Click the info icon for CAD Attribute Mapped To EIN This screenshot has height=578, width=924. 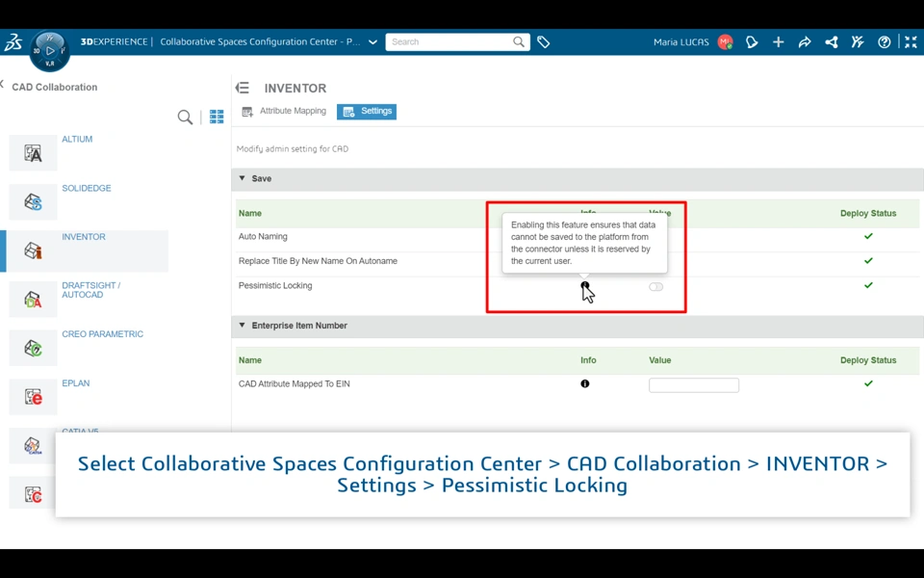[x=584, y=383]
